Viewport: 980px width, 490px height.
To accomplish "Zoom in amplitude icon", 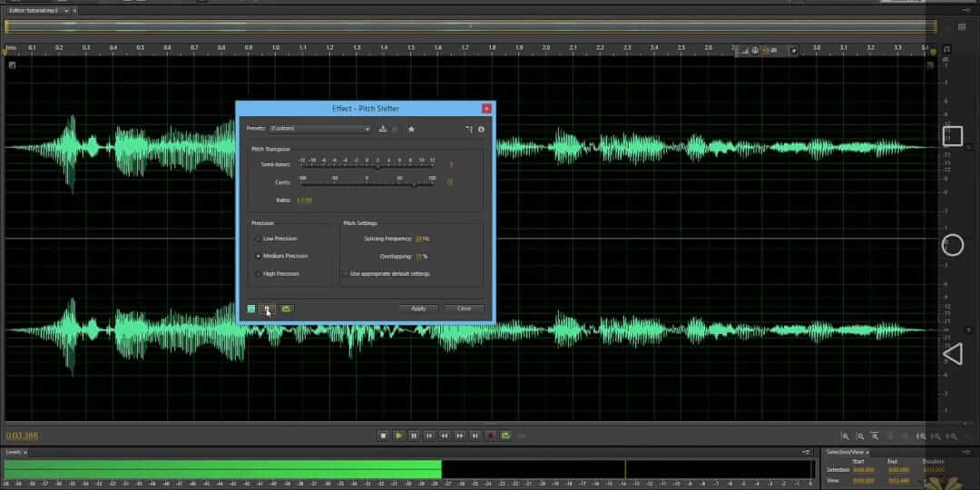I will (x=845, y=436).
